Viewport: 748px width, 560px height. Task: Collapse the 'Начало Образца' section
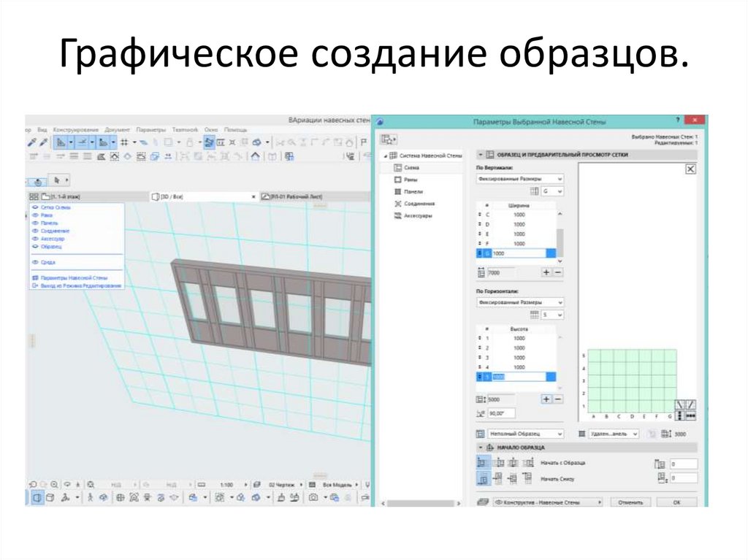pyautogui.click(x=481, y=448)
